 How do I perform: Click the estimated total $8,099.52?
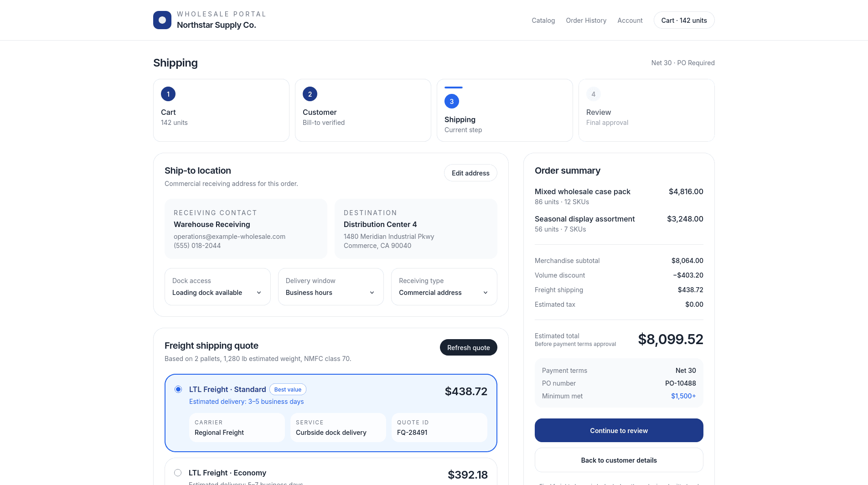tap(671, 339)
